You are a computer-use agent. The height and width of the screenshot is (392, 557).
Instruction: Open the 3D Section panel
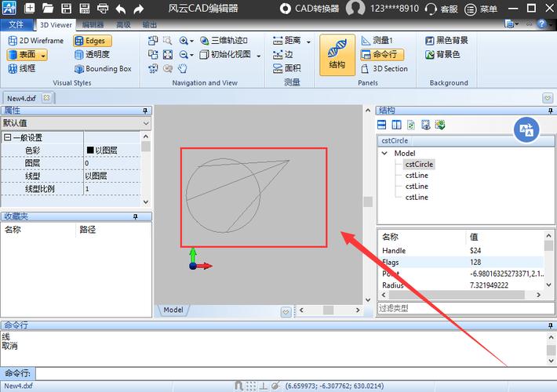click(x=384, y=68)
